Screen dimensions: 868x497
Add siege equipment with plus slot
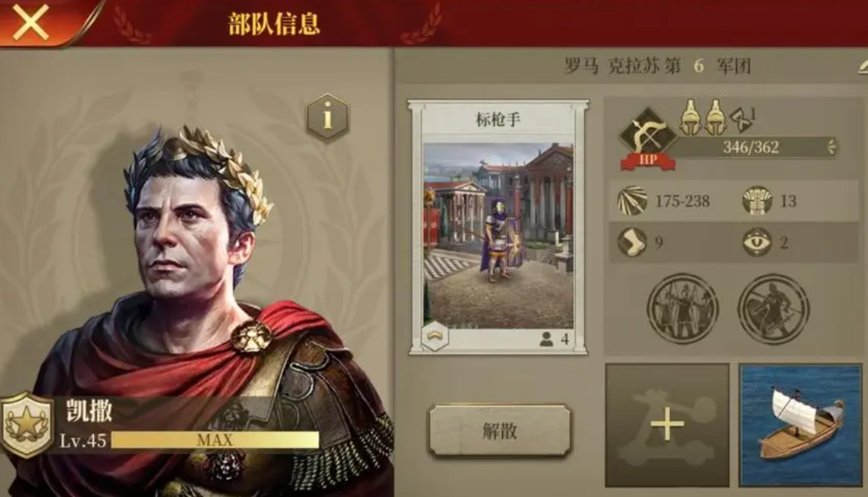click(667, 425)
